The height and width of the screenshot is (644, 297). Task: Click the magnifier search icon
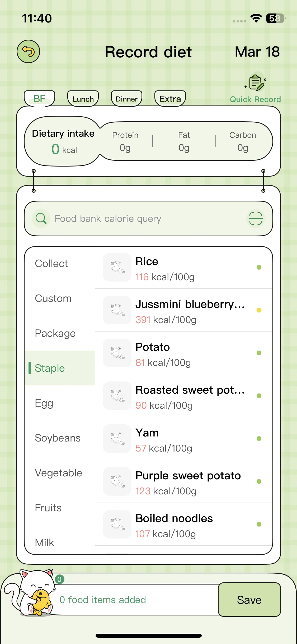[x=41, y=218]
